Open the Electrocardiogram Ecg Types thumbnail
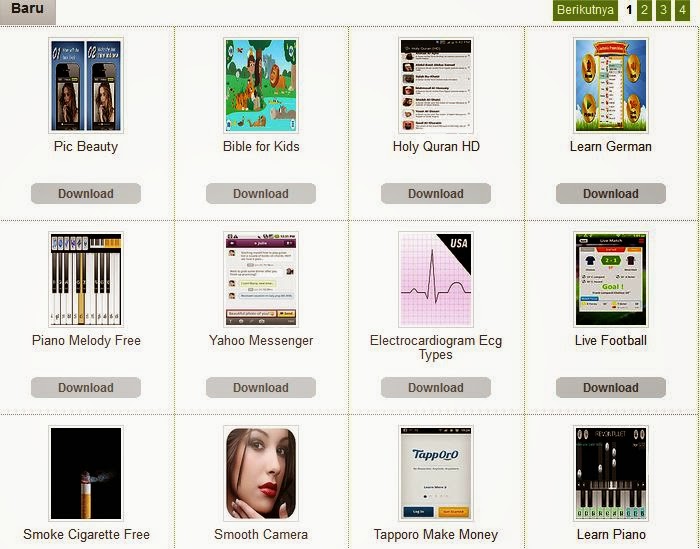700x549 pixels. (x=436, y=279)
